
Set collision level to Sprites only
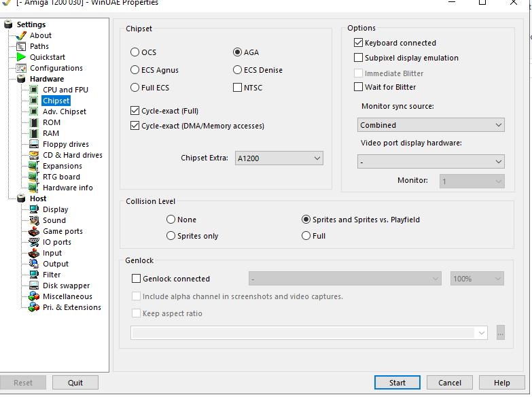[x=171, y=236]
